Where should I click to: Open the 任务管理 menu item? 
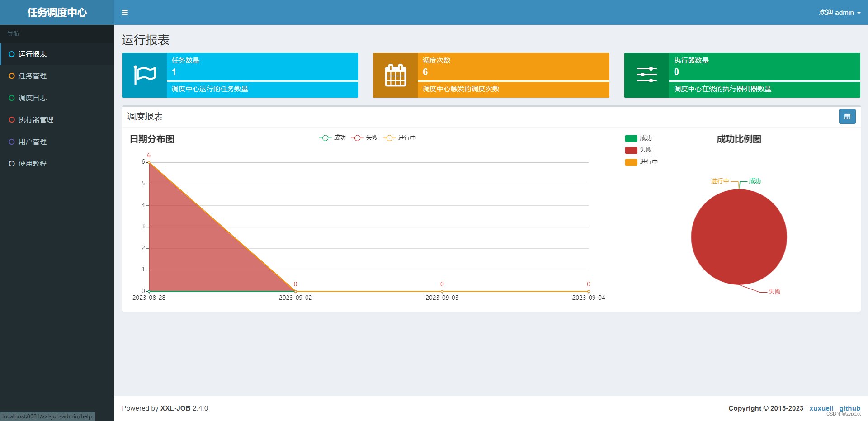coord(57,76)
